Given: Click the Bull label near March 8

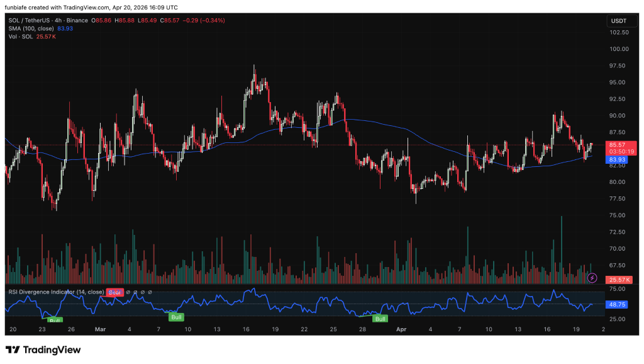Looking at the screenshot, I should coord(176,317).
